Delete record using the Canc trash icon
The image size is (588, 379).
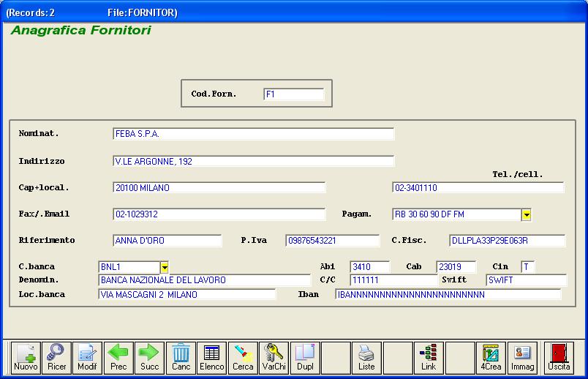click(x=181, y=358)
